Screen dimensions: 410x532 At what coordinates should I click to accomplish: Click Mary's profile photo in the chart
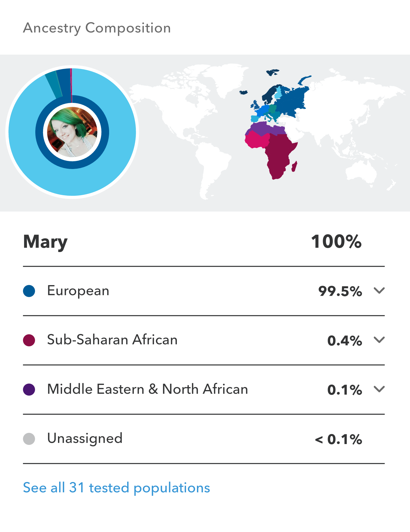(x=72, y=132)
